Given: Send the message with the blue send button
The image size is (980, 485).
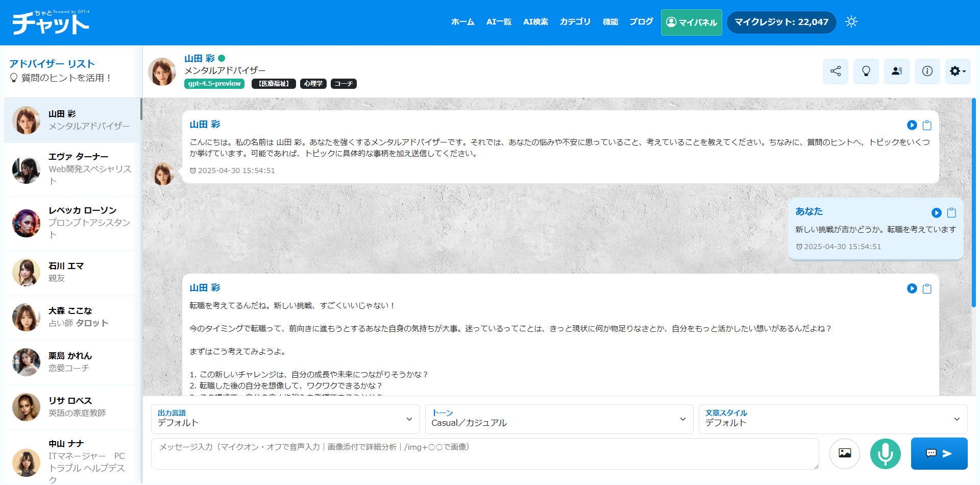Looking at the screenshot, I should tap(939, 453).
